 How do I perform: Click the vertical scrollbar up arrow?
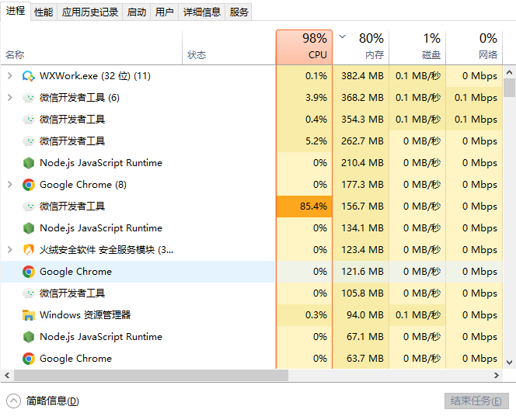point(509,72)
